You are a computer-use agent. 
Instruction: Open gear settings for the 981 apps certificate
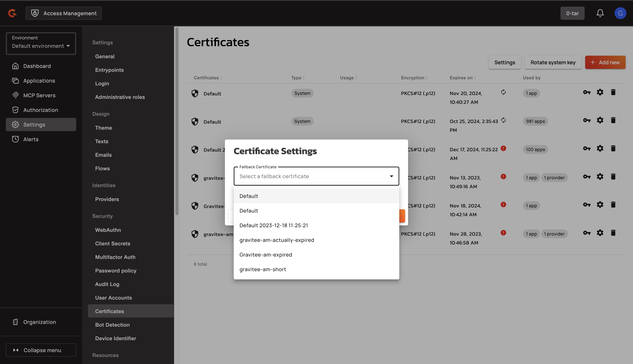pyautogui.click(x=600, y=120)
